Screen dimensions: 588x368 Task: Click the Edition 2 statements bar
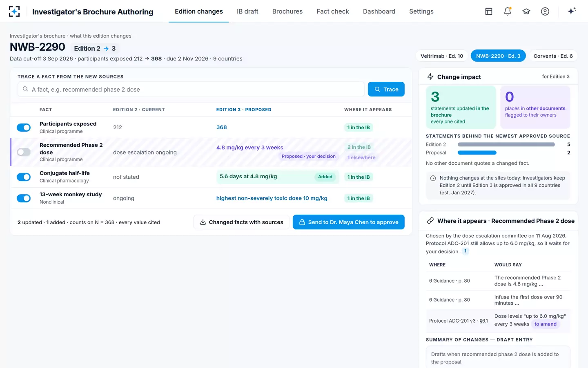506,144
